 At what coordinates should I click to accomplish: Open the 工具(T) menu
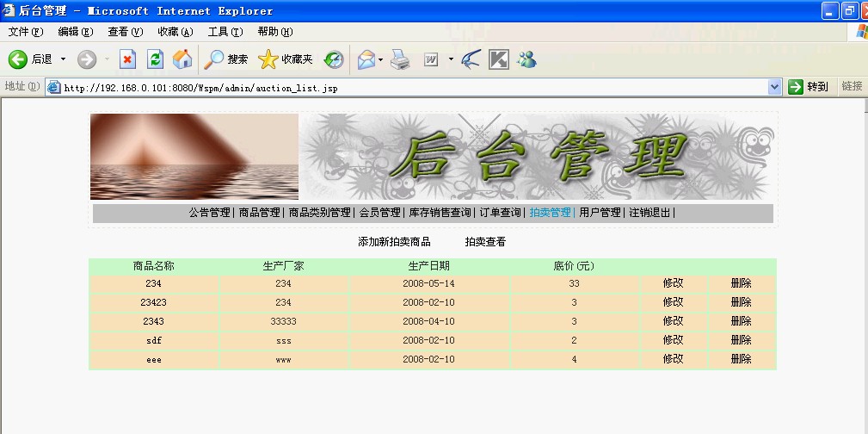(225, 32)
